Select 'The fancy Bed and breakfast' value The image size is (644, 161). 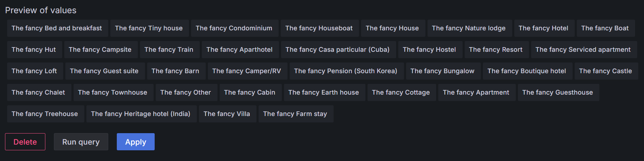[x=57, y=28]
